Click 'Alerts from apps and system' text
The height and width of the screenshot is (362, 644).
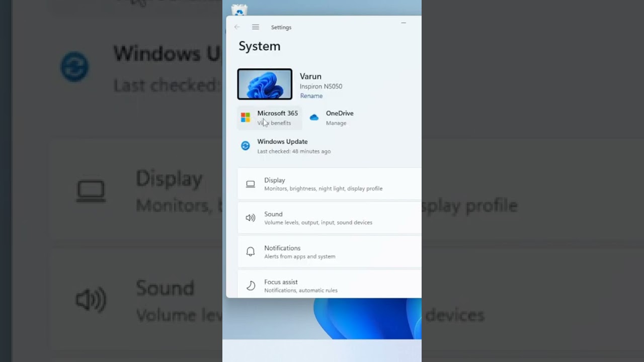[x=300, y=256]
